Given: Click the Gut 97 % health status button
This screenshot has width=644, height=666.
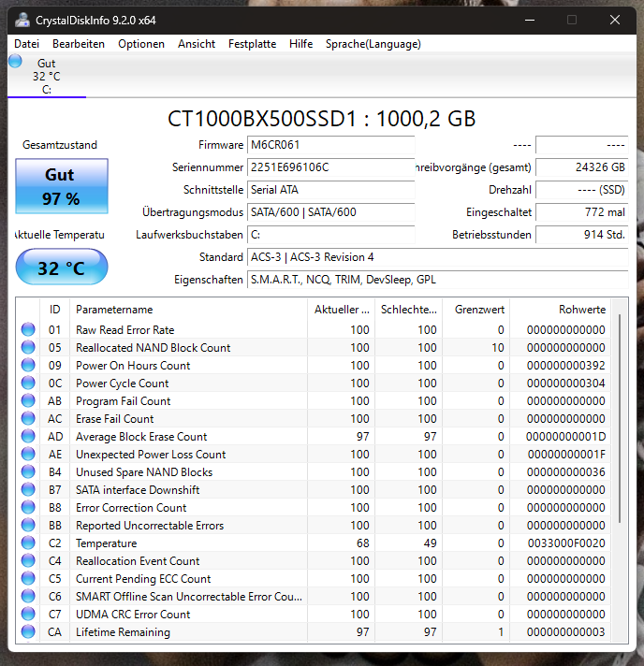Looking at the screenshot, I should [62, 186].
